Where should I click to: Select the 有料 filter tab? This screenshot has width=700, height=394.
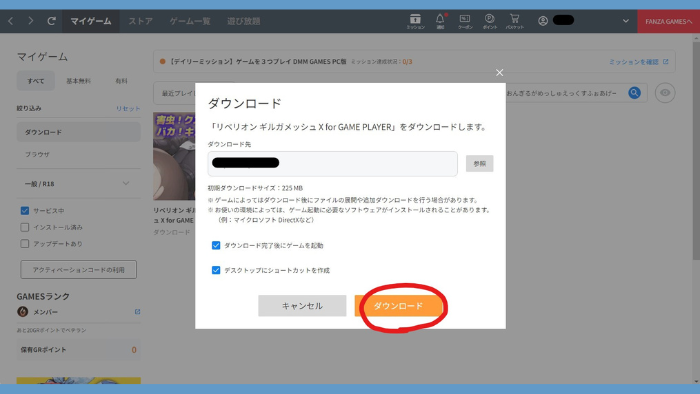tap(121, 81)
